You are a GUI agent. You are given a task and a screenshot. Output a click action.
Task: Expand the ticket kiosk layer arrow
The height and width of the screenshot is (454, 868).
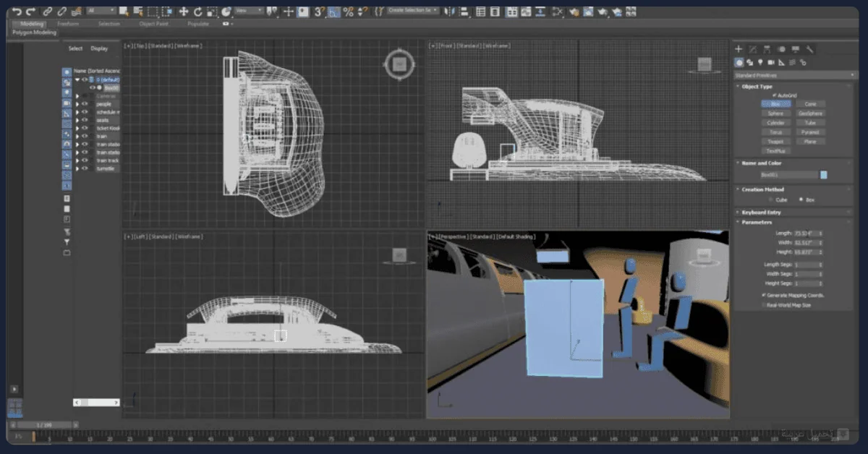[x=77, y=128]
